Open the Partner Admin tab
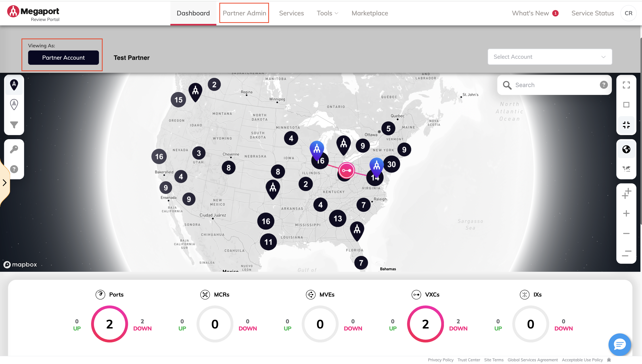 pyautogui.click(x=244, y=13)
